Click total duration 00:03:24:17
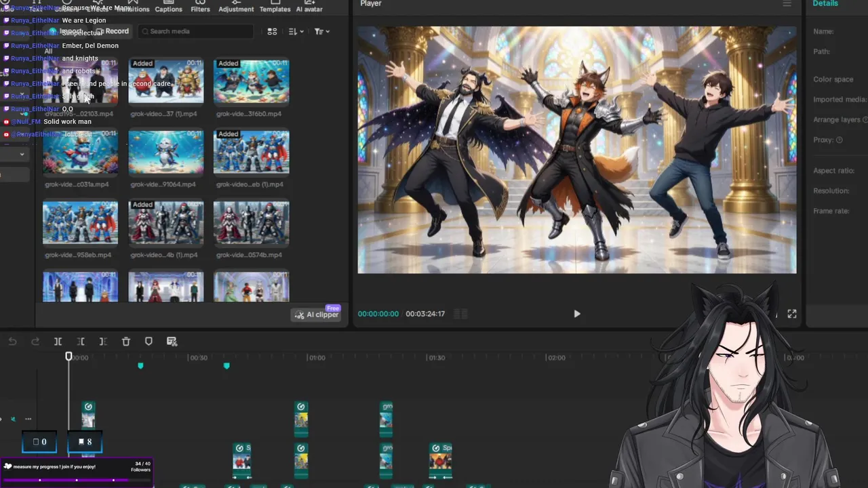868x488 pixels. click(x=425, y=314)
